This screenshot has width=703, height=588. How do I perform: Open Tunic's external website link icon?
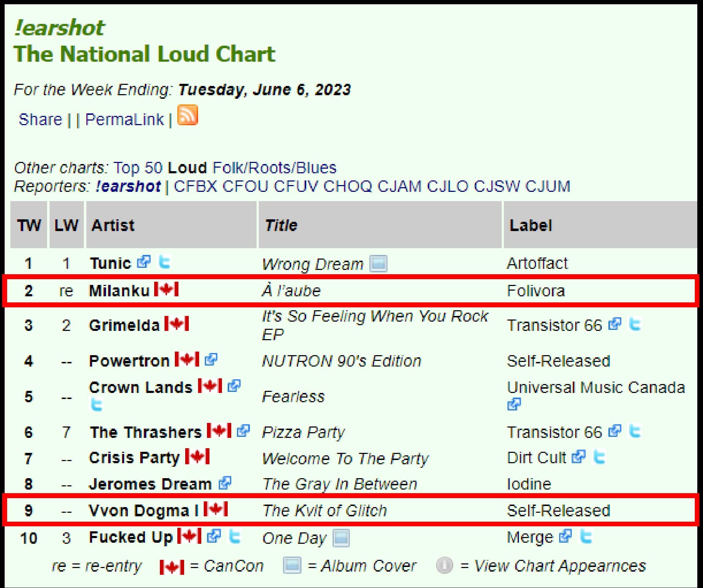[144, 262]
